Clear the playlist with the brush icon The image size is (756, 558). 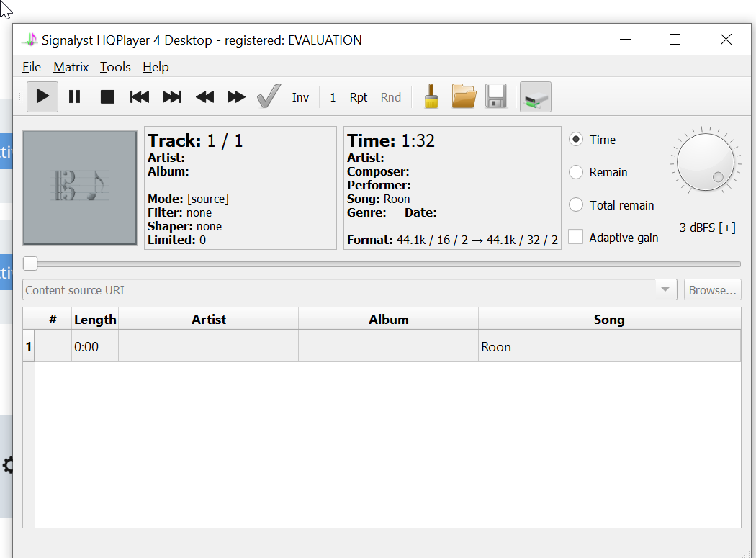coord(431,96)
